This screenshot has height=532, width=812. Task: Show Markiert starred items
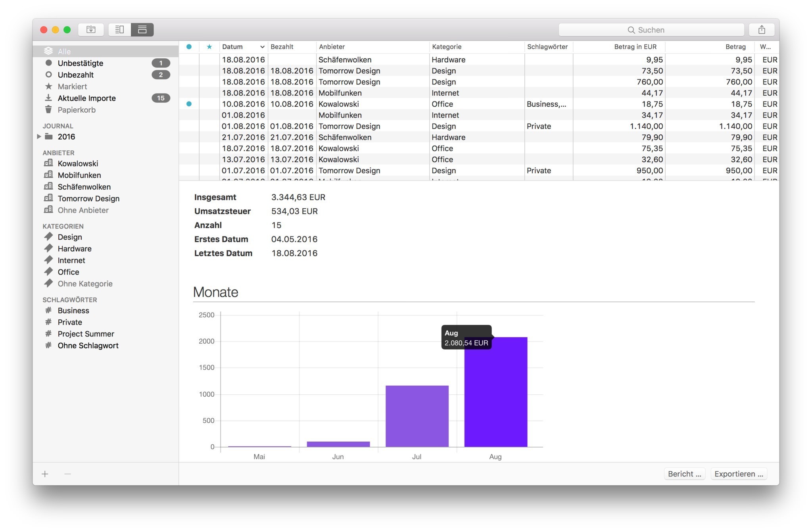(x=72, y=86)
